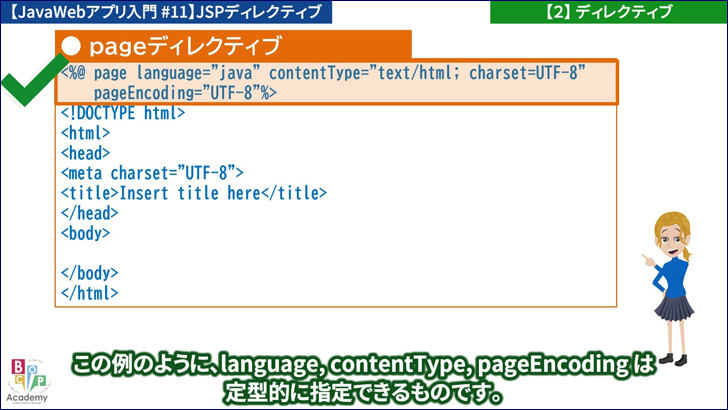Click the closing </html> tag
Screen dimensions: 728x410
pos(89,293)
